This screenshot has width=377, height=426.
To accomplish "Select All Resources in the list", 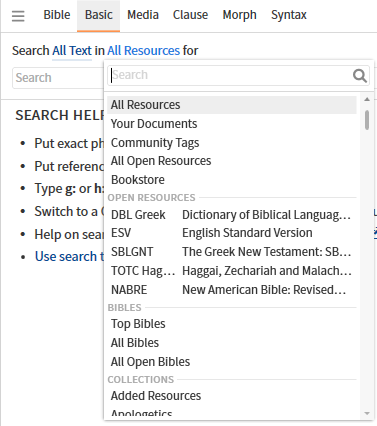I will pos(232,105).
